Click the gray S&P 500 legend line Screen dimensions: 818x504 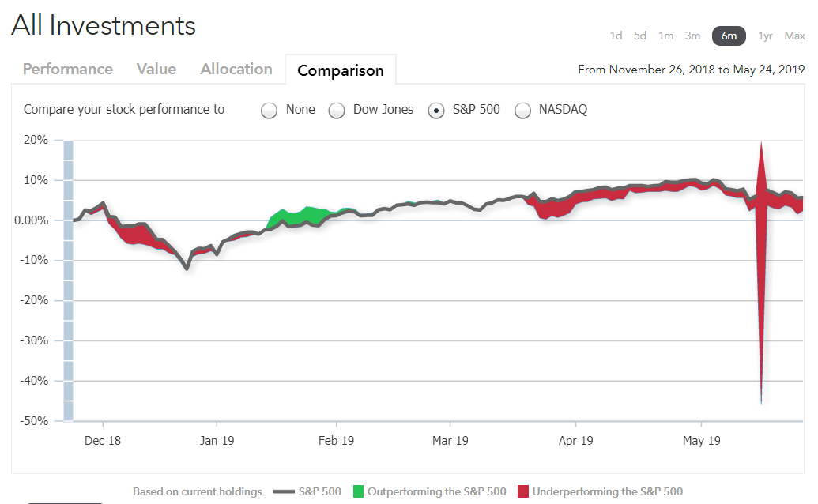pyautogui.click(x=284, y=491)
